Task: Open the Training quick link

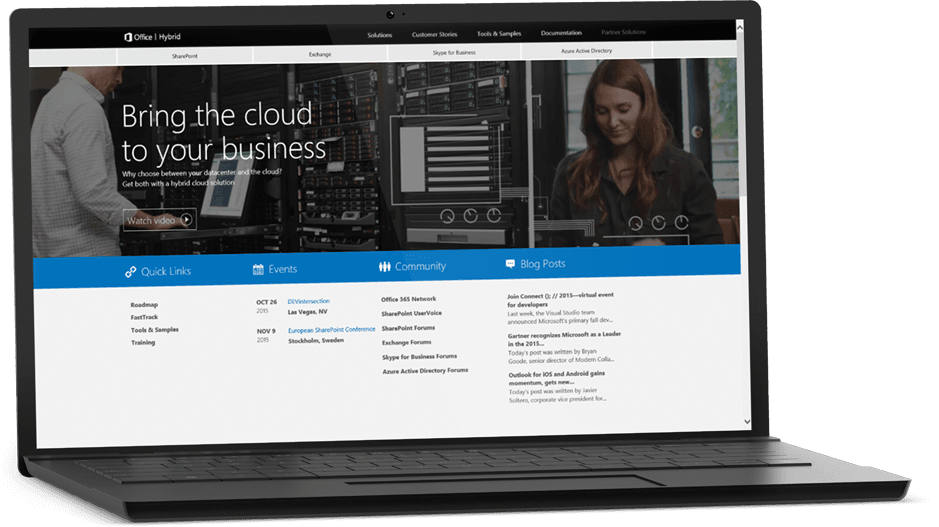Action: pyautogui.click(x=143, y=343)
